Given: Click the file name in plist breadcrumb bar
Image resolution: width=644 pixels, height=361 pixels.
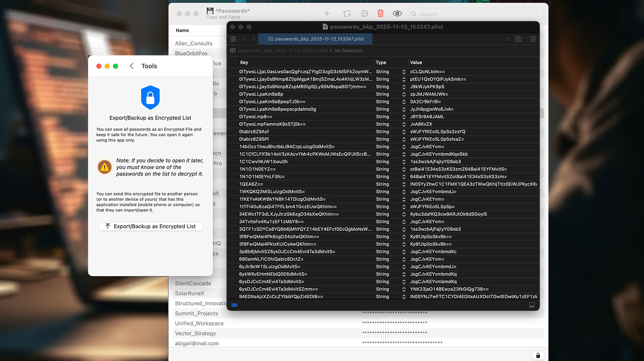Looking at the screenshot, I should [283, 50].
